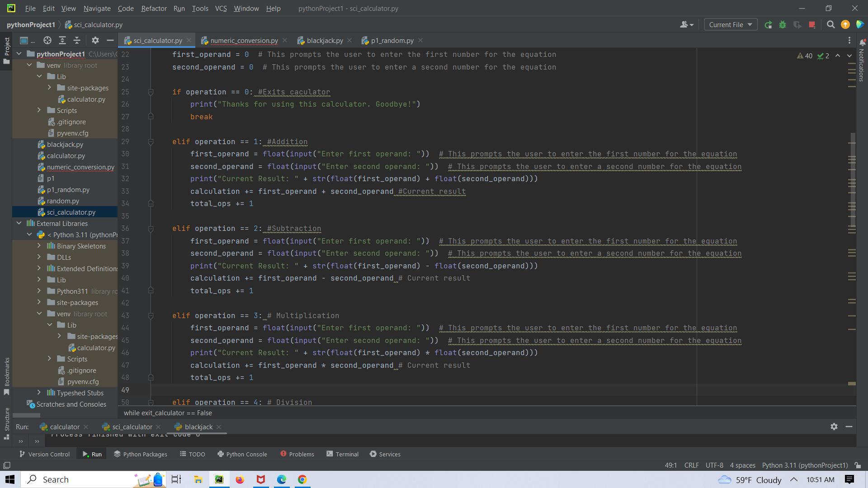Screen dimensions: 868x488
Task: Open Run panel settings gear icon
Action: (834, 427)
